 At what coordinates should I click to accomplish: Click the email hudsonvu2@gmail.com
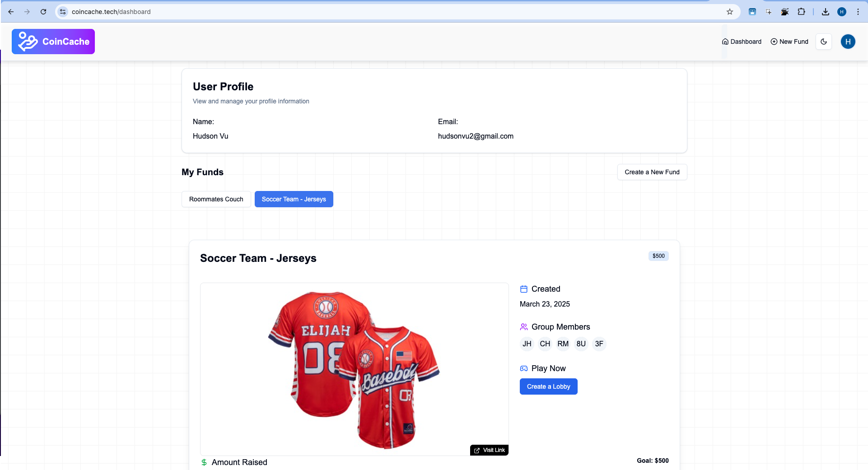pos(476,136)
